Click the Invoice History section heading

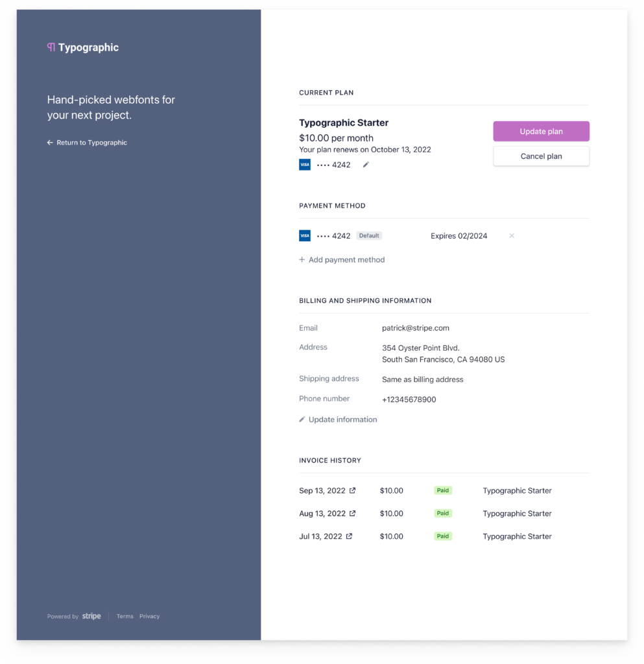(330, 460)
